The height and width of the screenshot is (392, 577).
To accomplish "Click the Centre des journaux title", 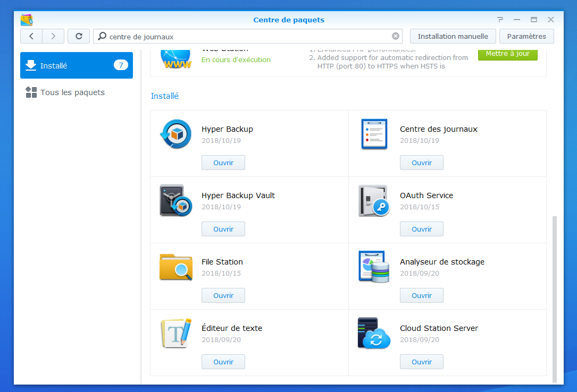I will (x=439, y=129).
